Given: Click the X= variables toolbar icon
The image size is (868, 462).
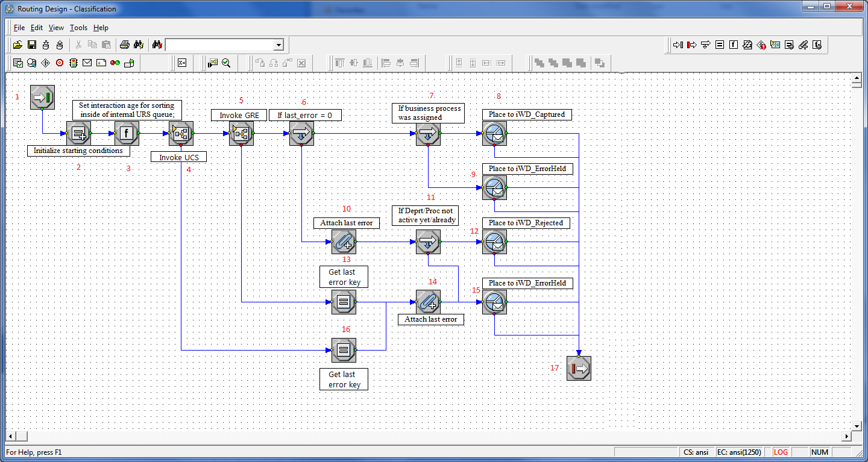Looking at the screenshot, I should pos(182,63).
